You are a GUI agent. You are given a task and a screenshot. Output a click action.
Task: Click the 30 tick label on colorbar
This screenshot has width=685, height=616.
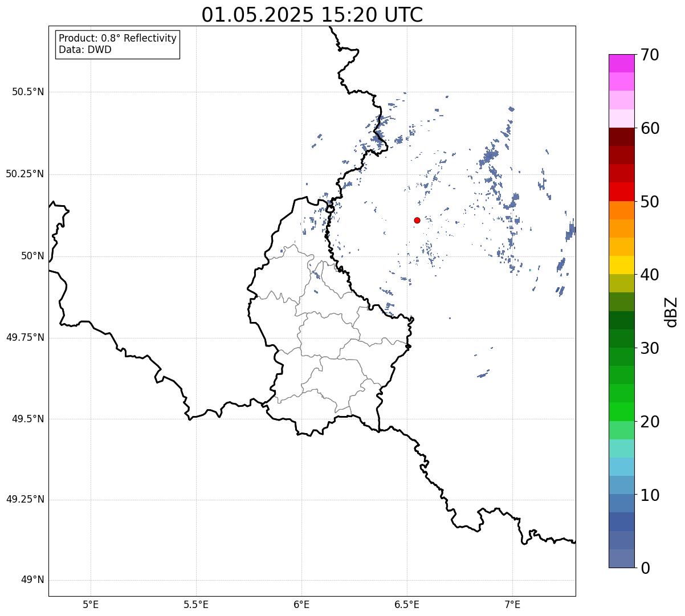(649, 348)
